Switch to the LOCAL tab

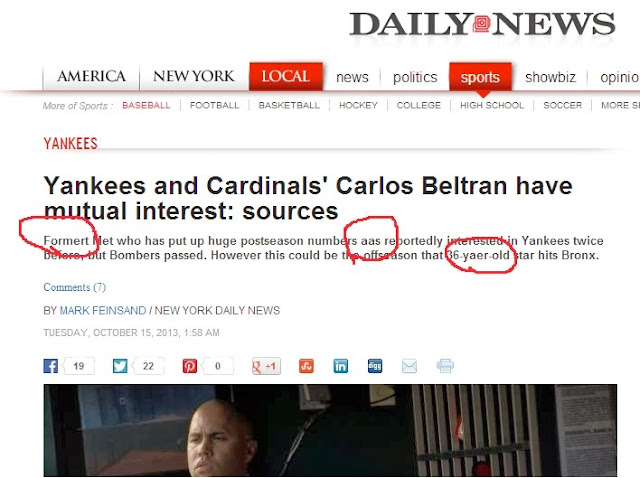click(286, 76)
